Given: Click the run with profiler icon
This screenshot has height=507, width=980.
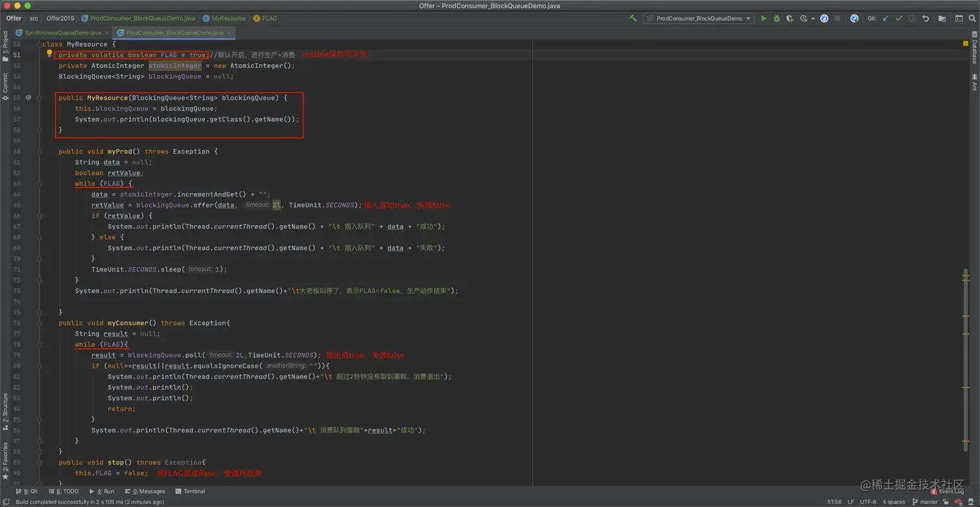Looking at the screenshot, I should pos(804,19).
